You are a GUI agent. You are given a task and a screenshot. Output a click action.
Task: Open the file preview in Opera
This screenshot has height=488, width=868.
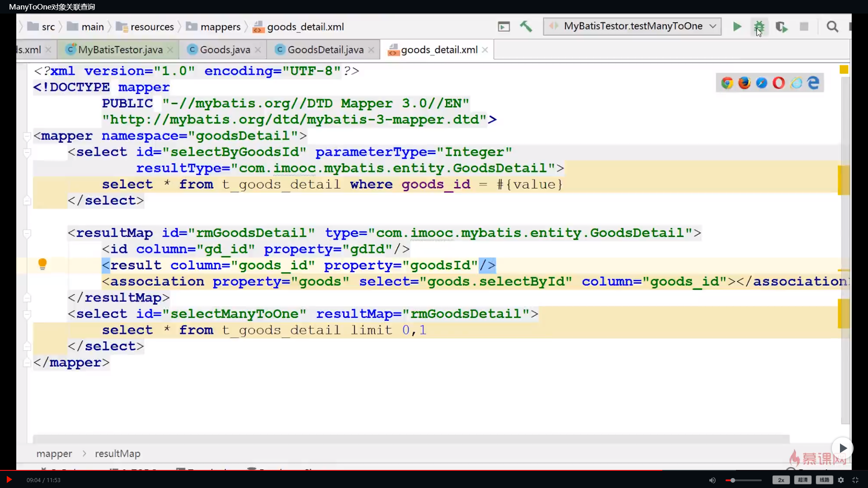pos(778,83)
